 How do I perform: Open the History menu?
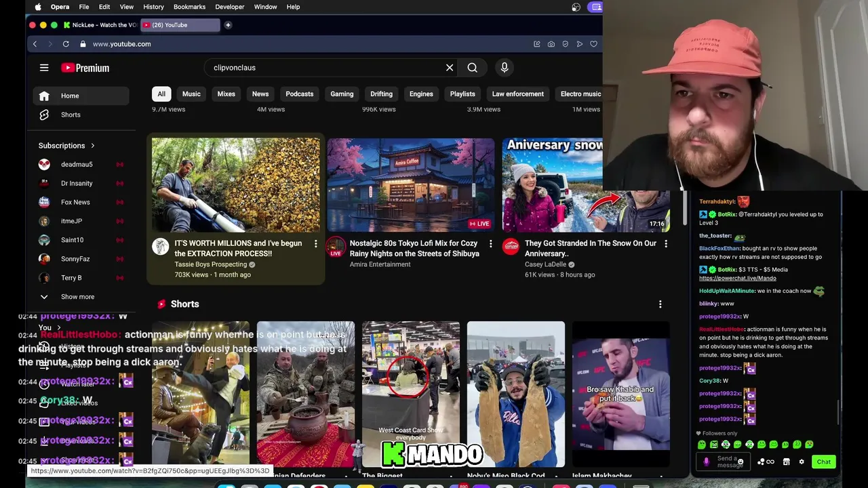tap(153, 7)
